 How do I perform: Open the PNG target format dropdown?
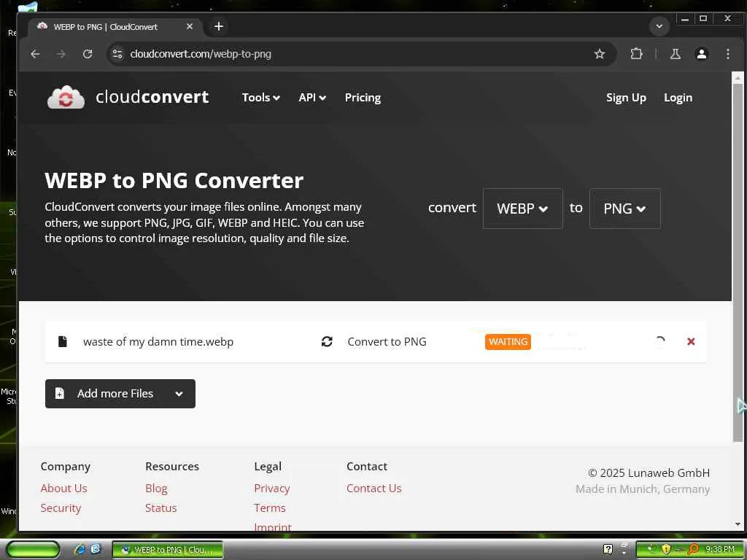point(625,209)
